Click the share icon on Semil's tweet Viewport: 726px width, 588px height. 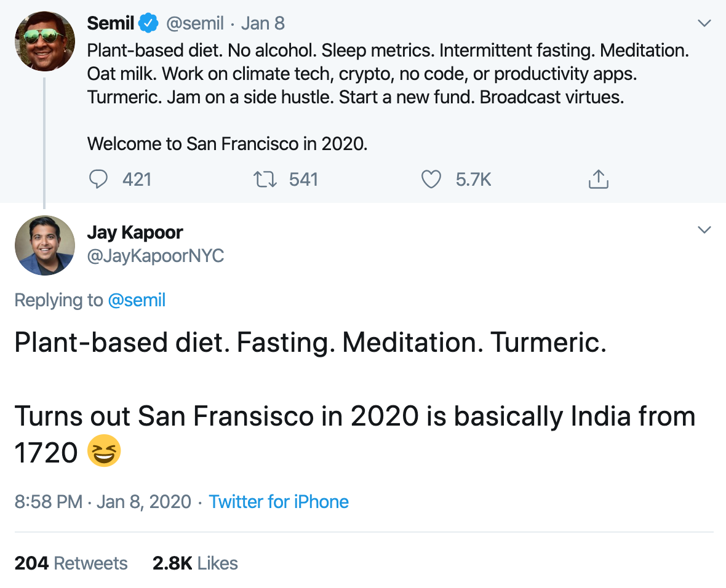point(598,179)
